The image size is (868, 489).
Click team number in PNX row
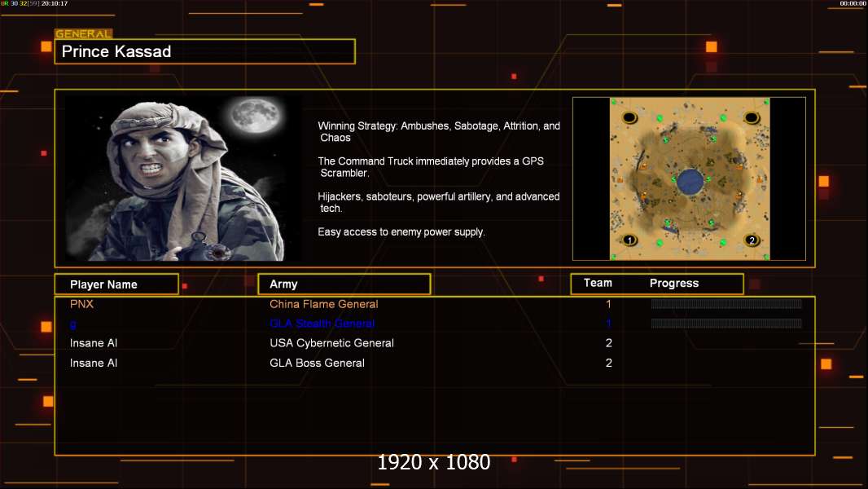click(608, 304)
